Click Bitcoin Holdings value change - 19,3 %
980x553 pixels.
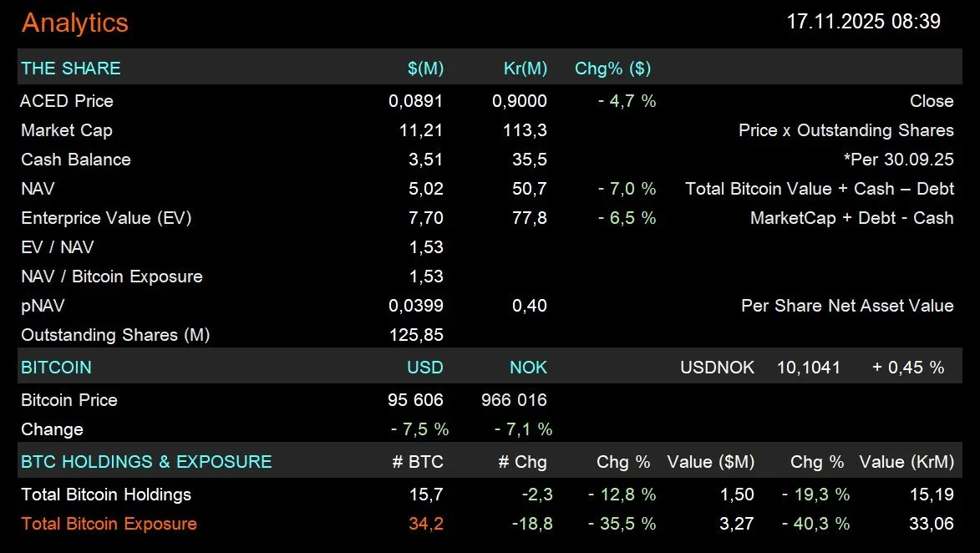tap(816, 495)
